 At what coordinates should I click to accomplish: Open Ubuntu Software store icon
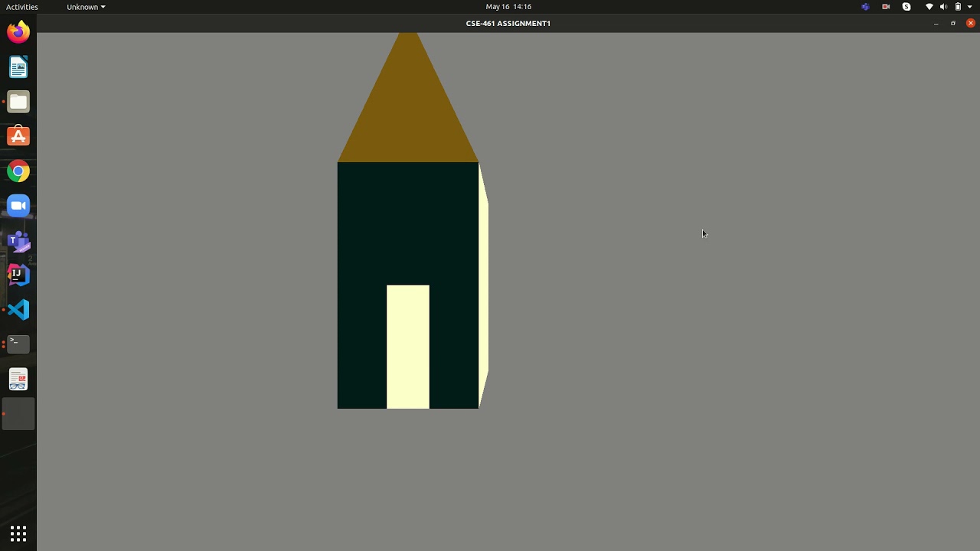pos(18,136)
